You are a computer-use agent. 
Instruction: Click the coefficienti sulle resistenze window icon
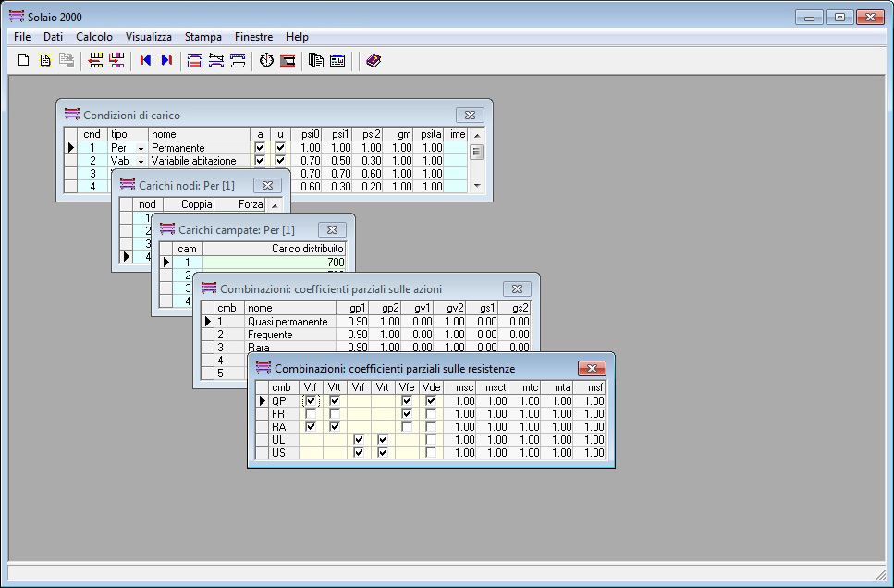(263, 368)
